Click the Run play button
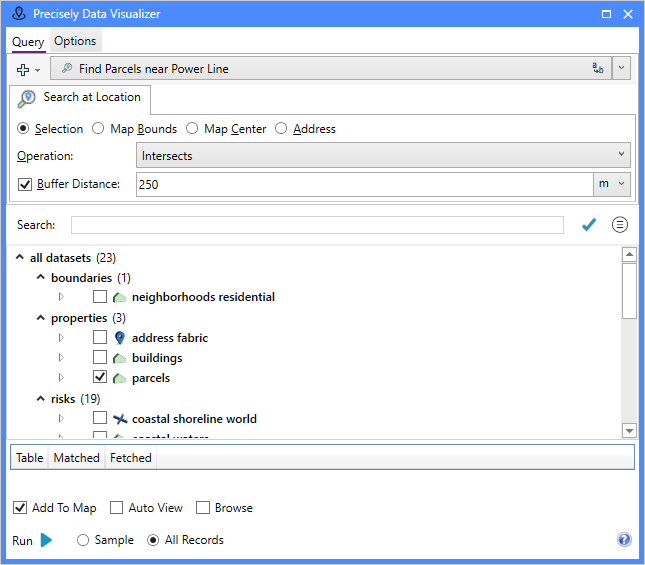Image resolution: width=645 pixels, height=565 pixels. coord(46,540)
